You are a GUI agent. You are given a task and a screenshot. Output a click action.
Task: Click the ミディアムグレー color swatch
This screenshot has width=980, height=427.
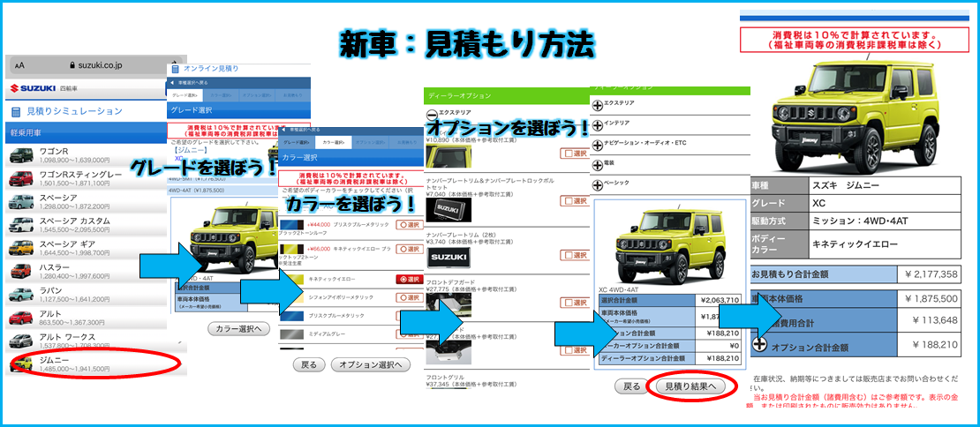tap(292, 335)
